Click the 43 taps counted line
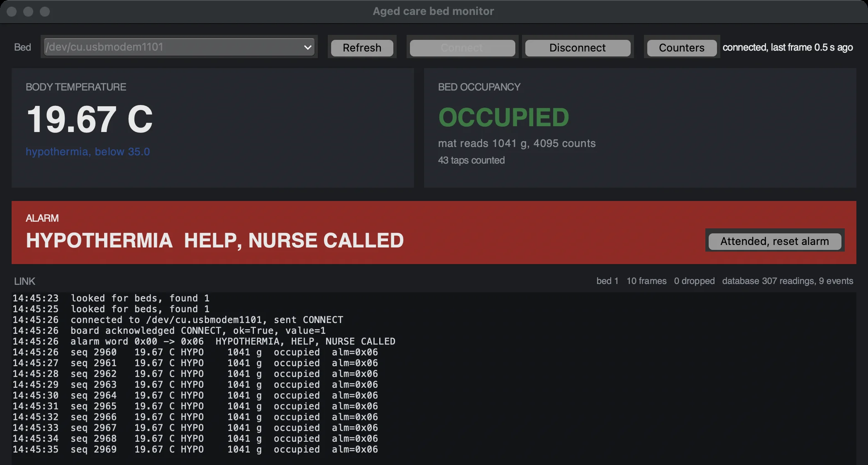 (471, 160)
